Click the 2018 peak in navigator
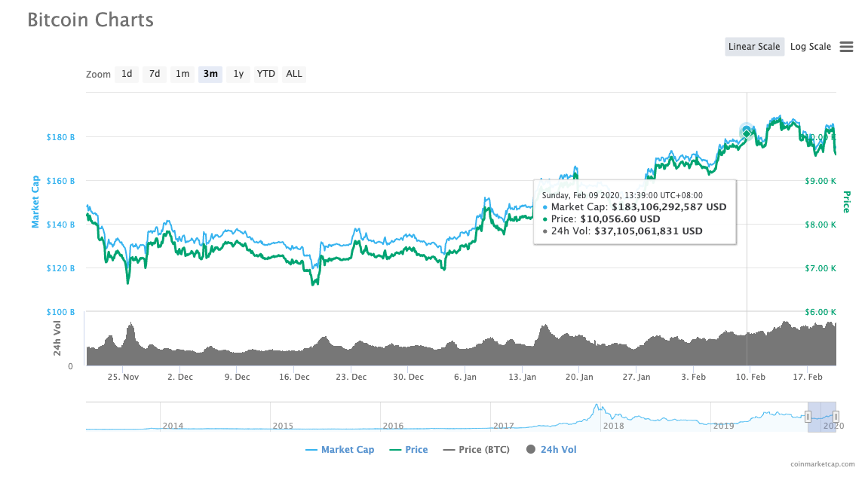868x477 pixels. click(597, 407)
